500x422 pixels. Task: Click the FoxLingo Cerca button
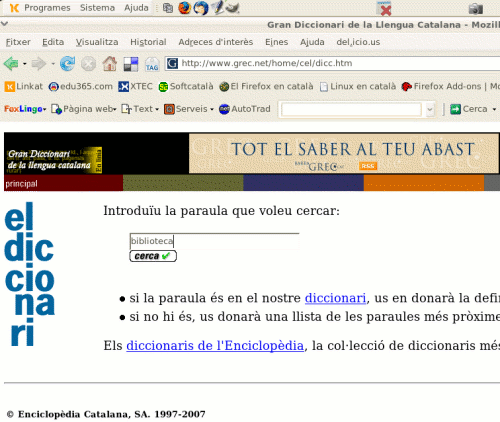469,109
